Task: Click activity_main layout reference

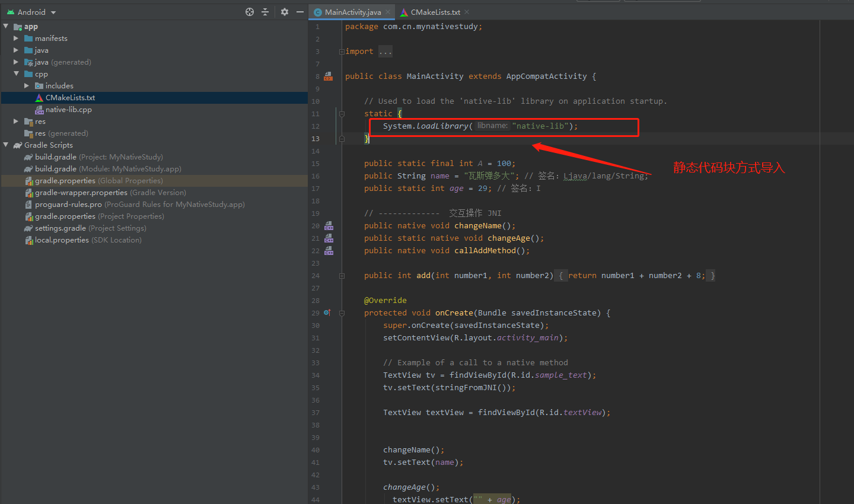Action: point(527,337)
